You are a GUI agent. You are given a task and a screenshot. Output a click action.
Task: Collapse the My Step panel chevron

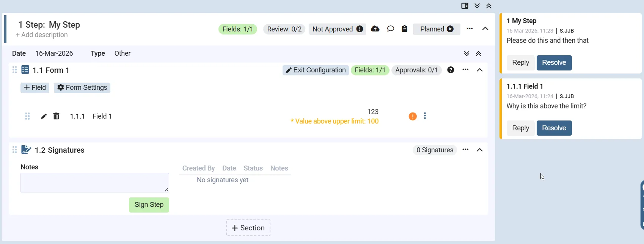[485, 29]
